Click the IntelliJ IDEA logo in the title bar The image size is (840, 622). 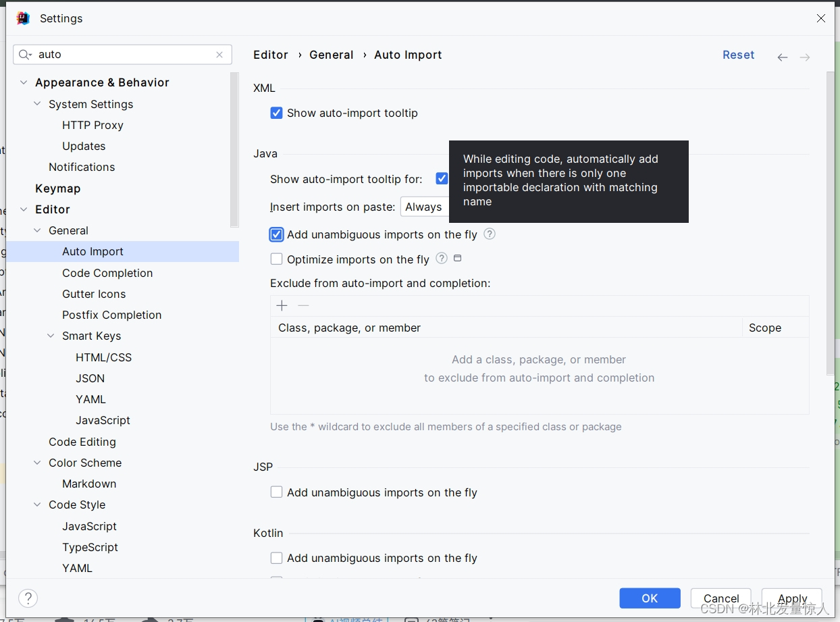pyautogui.click(x=23, y=18)
